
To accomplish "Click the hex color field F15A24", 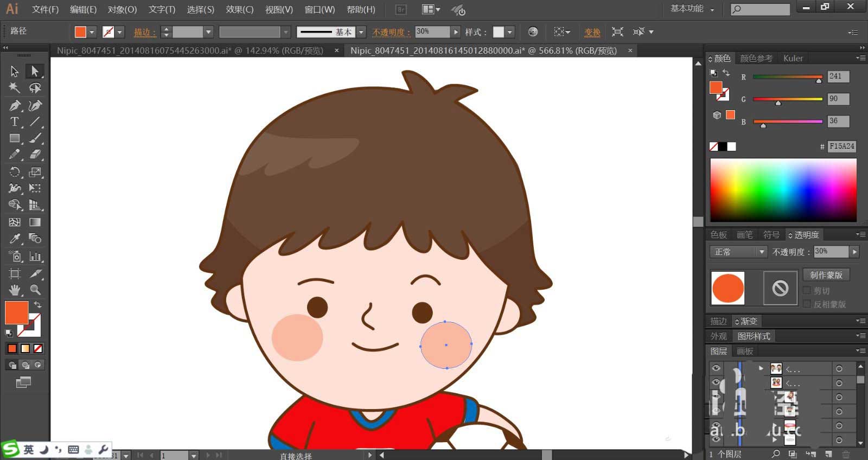I will click(x=841, y=146).
